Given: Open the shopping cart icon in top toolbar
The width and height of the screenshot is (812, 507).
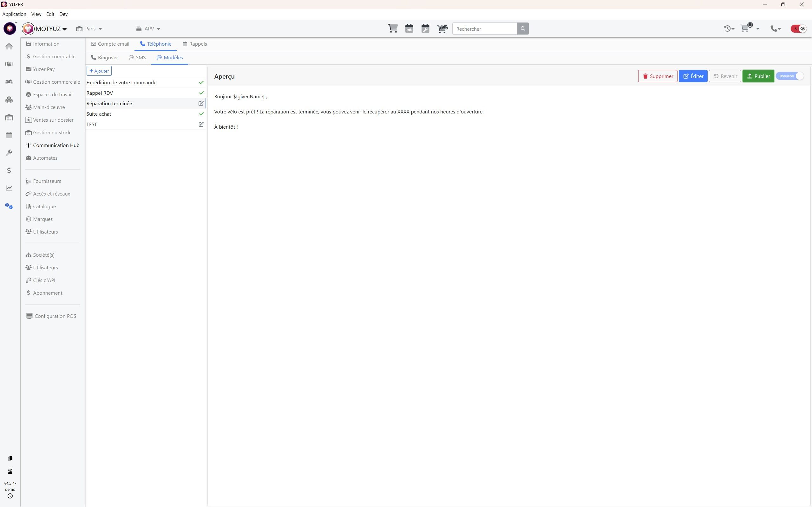Looking at the screenshot, I should pyautogui.click(x=393, y=29).
